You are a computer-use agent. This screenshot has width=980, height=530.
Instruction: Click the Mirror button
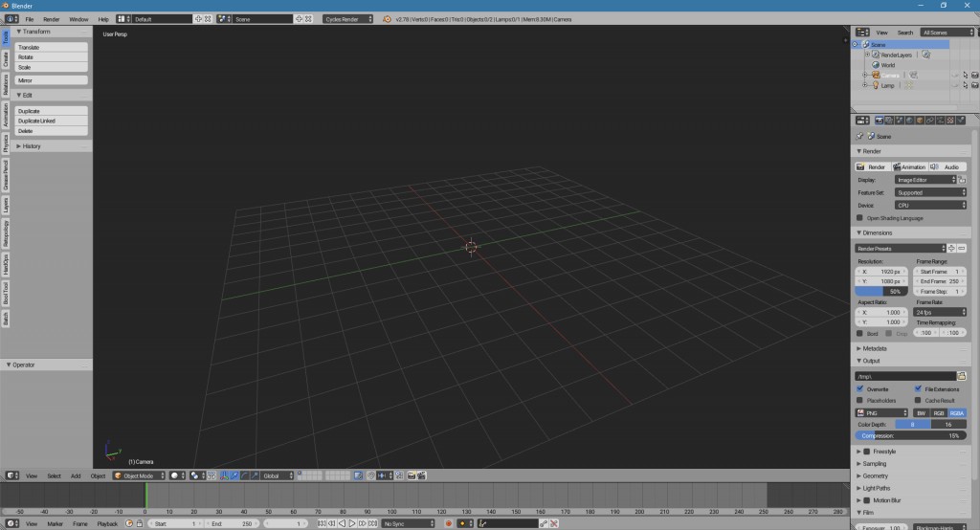(52, 80)
